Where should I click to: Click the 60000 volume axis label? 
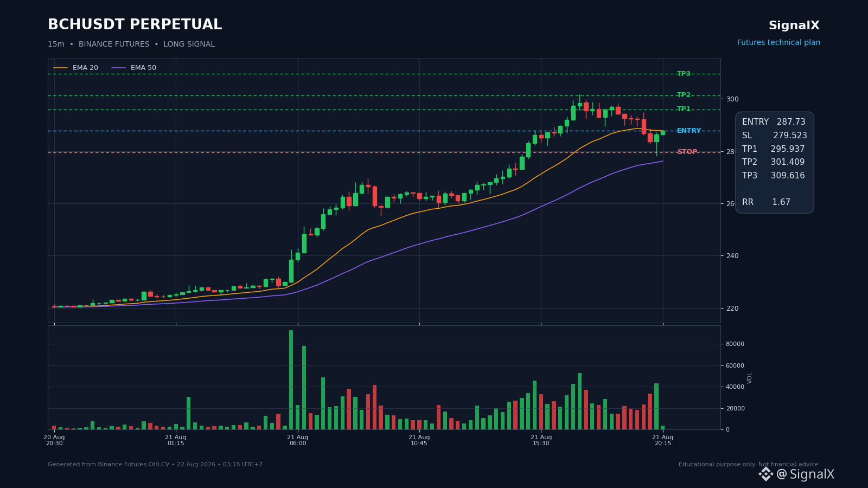[735, 366]
